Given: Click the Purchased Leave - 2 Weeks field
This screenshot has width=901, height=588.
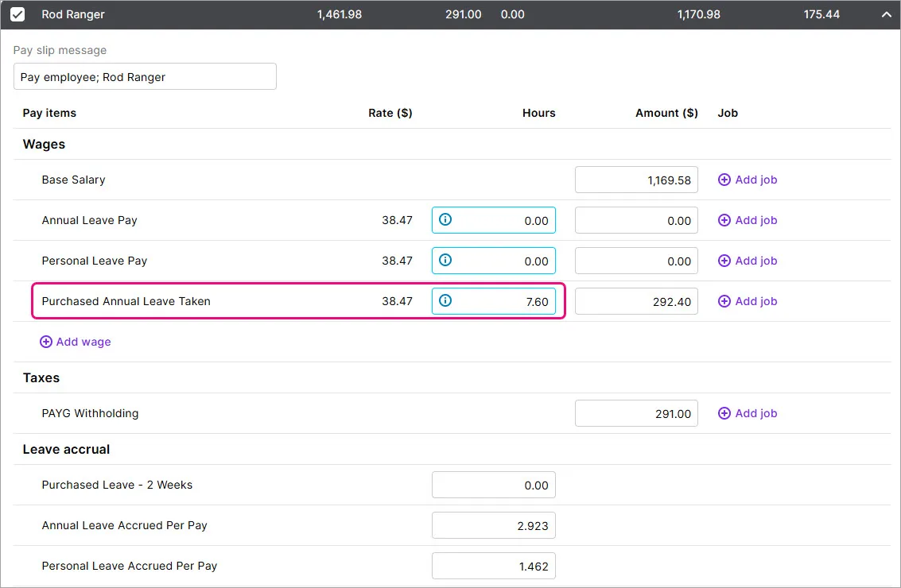Looking at the screenshot, I should 493,485.
